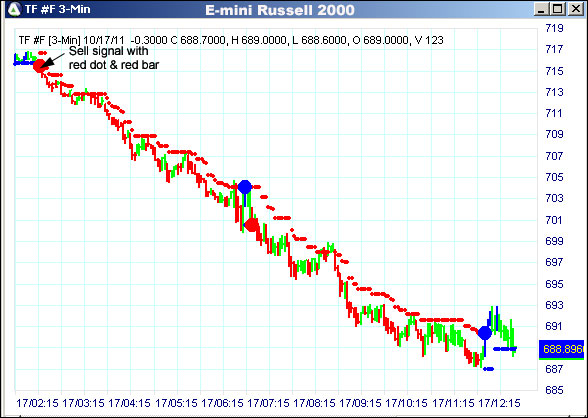Click the 'E-mini Russell 2000' window title

tap(280, 10)
